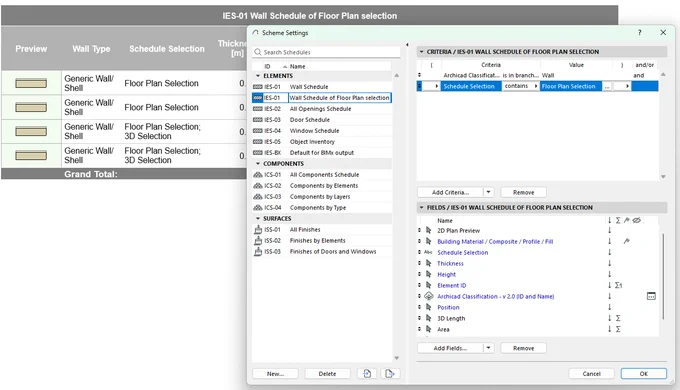680x390 pixels.
Task: Click the New button
Action: (275, 374)
